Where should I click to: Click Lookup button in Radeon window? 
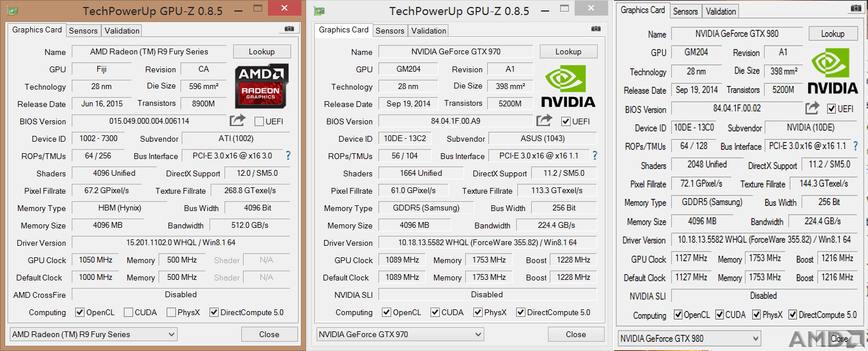click(262, 51)
